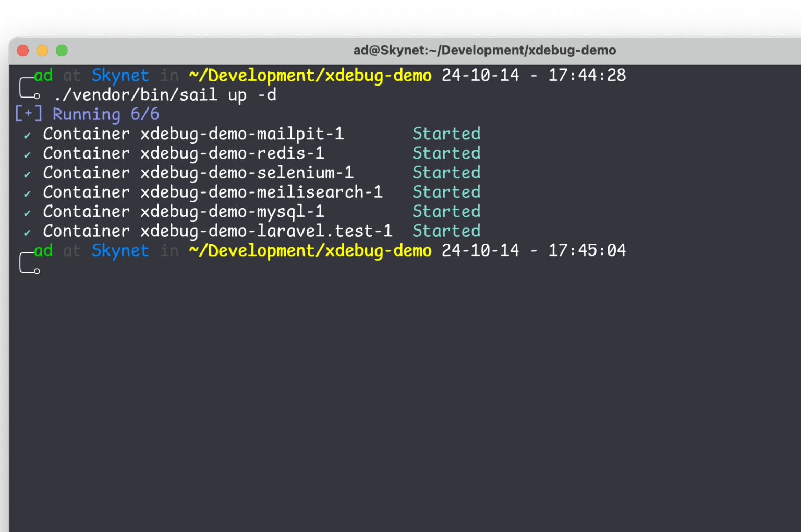
Task: Click the checkmark beside xdebug-demo-selenium-1
Action: click(x=27, y=173)
